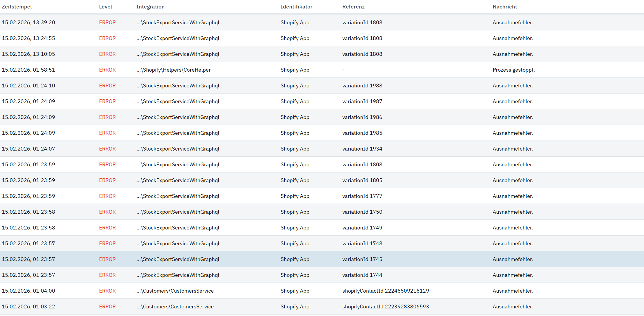Select reference variationId 1934
The width and height of the screenshot is (644, 316).
(x=362, y=149)
